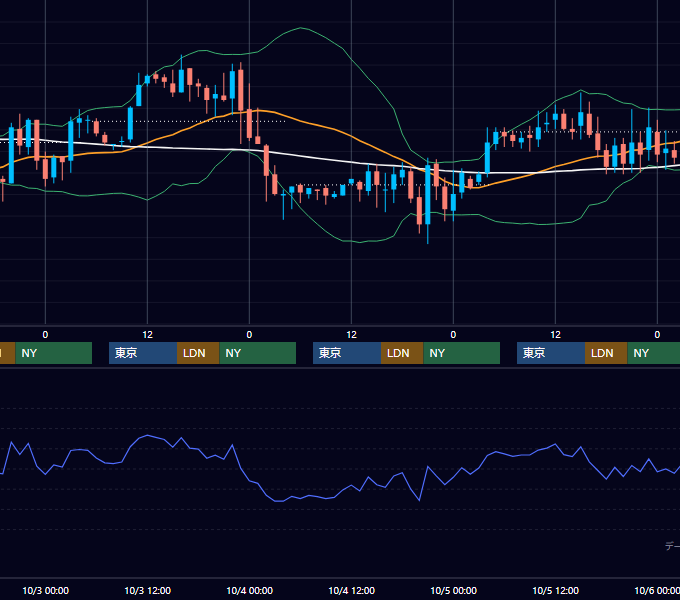Click the 10/3 12:00 date label
This screenshot has width=680, height=600.
(x=147, y=590)
